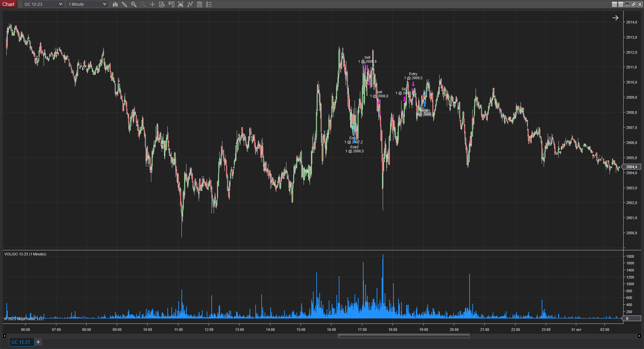This screenshot has height=349, width=644.
Task: Open the bar type chart style icon
Action: [115, 4]
